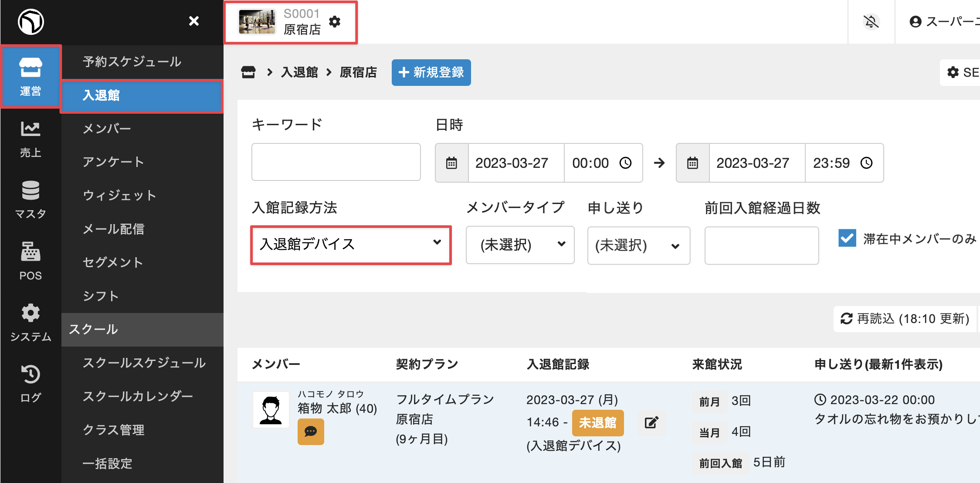The image size is (980, 483).
Task: Click the キーワード search input field
Action: [x=336, y=162]
